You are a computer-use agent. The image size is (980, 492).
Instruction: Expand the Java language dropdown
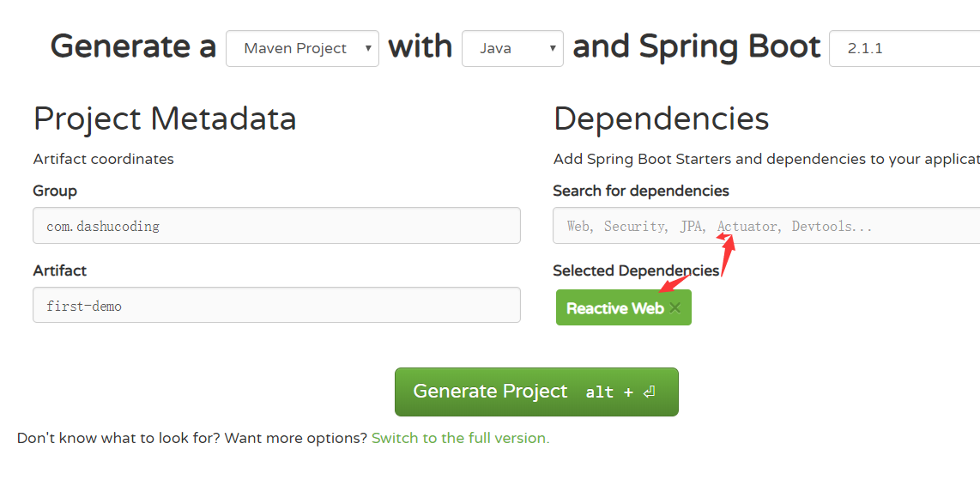click(512, 49)
